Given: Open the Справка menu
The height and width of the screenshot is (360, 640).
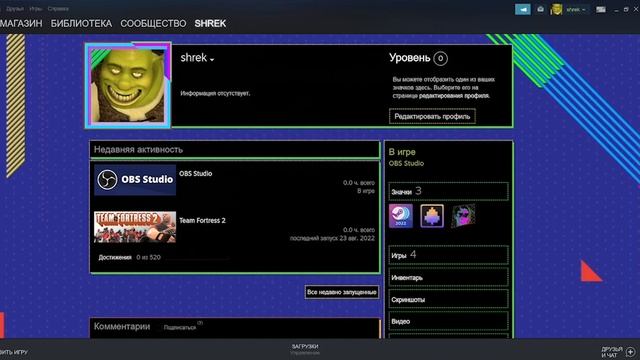Looking at the screenshot, I should [x=58, y=9].
